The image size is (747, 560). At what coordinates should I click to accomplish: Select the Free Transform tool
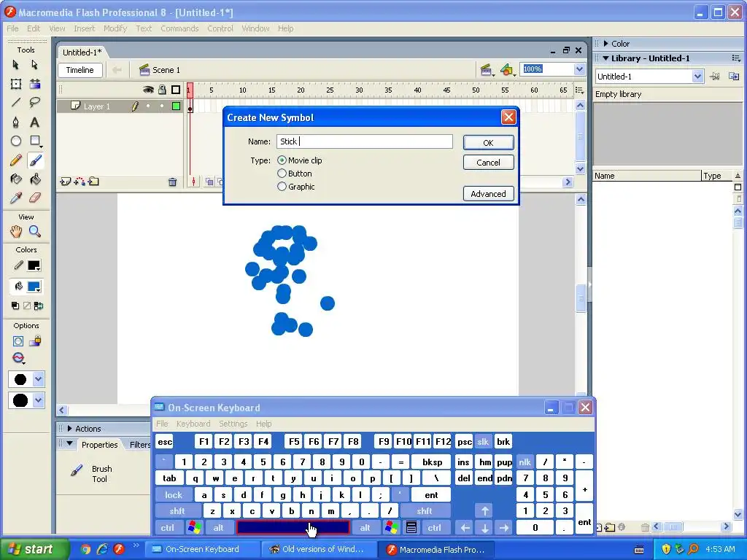[x=16, y=84]
